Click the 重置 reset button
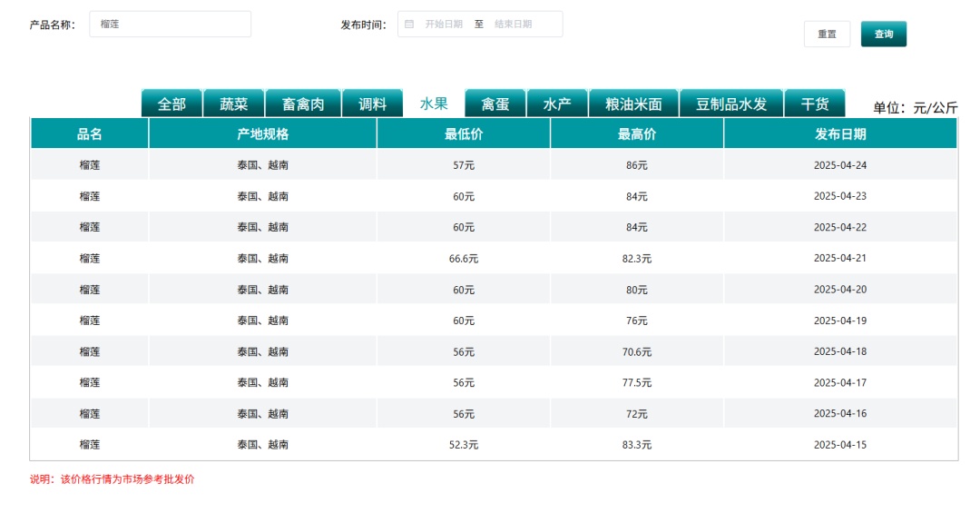This screenshot has height=513, width=980. tap(827, 35)
